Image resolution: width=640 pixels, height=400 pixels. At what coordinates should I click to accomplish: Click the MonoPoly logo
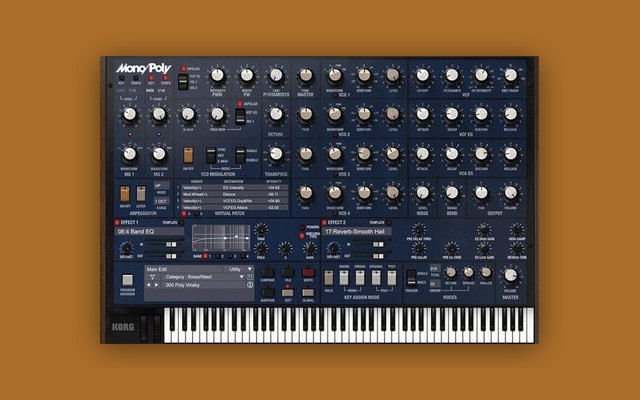point(143,68)
